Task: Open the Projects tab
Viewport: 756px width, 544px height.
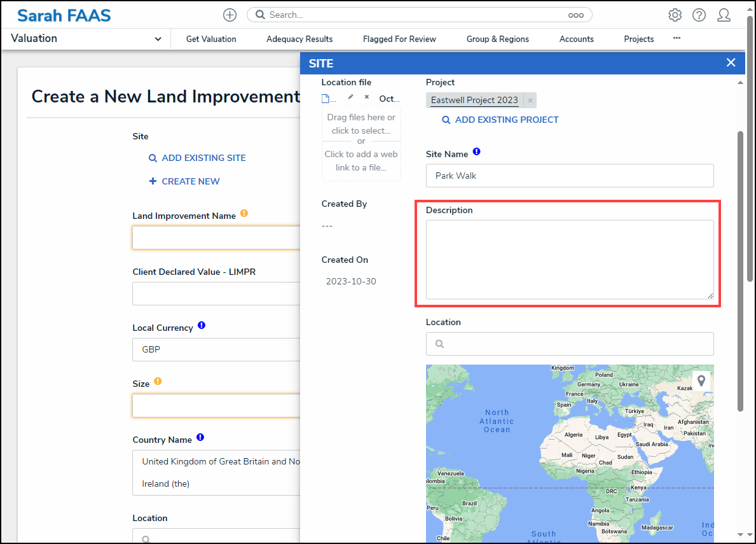Action: point(639,39)
